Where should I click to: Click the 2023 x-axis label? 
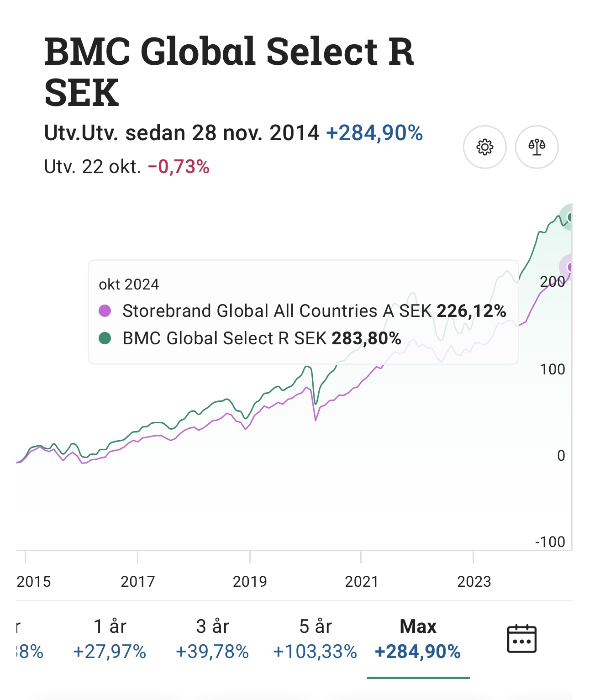click(474, 581)
